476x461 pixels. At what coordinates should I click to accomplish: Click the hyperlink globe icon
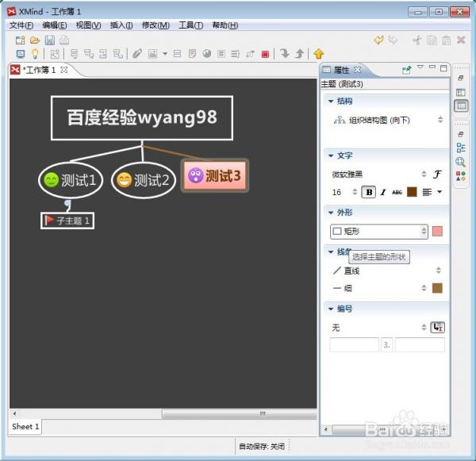tap(207, 54)
